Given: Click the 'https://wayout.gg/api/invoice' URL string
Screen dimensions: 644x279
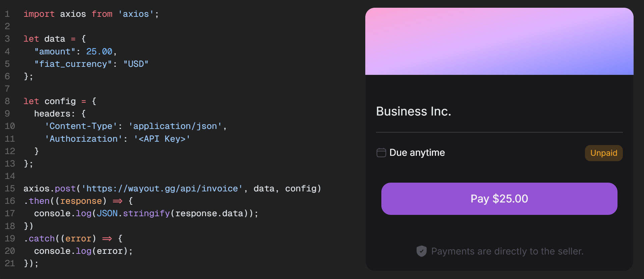Looking at the screenshot, I should 162,189.
